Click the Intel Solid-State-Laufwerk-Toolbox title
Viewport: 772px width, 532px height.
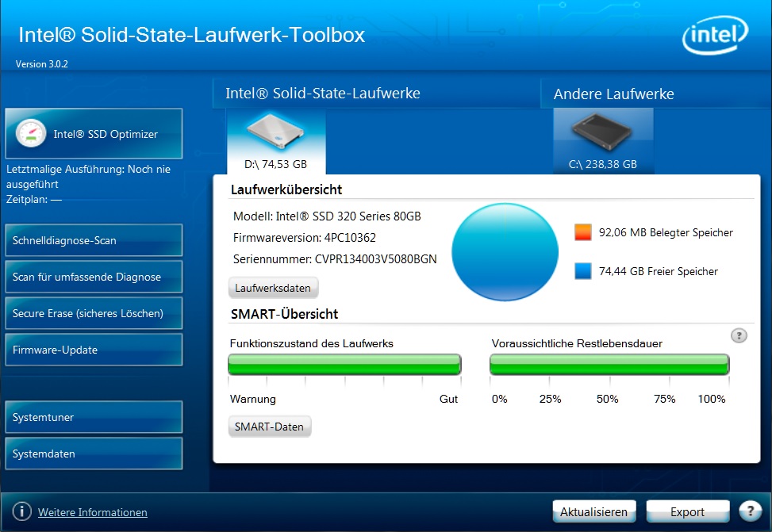coord(191,35)
